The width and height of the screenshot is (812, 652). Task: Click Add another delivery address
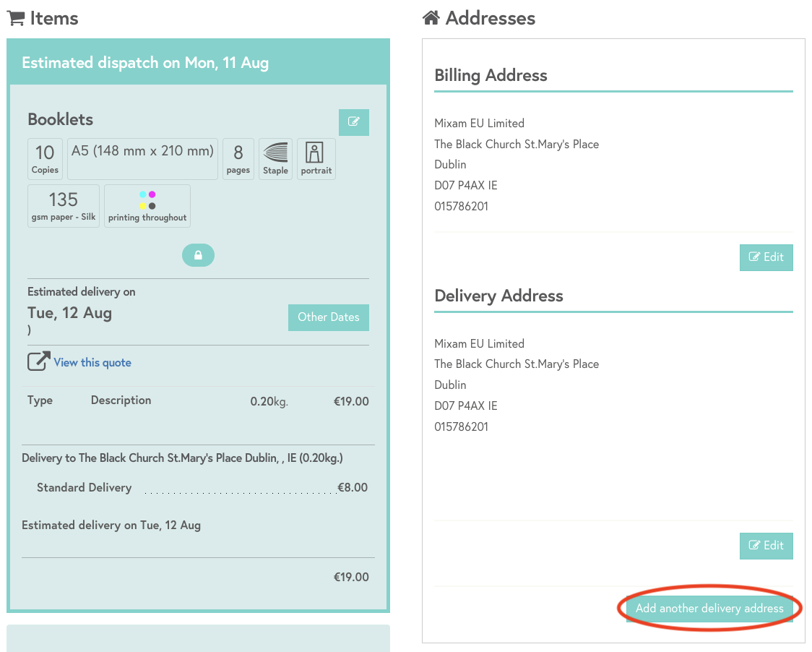coord(709,608)
